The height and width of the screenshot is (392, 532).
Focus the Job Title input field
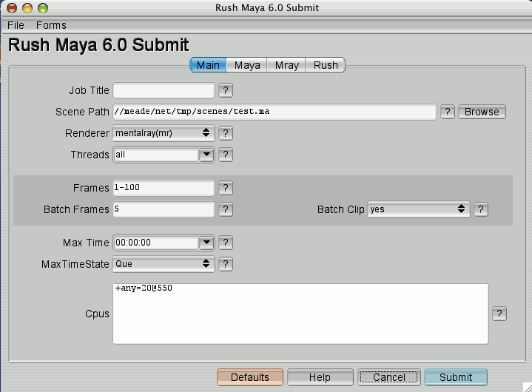point(164,90)
